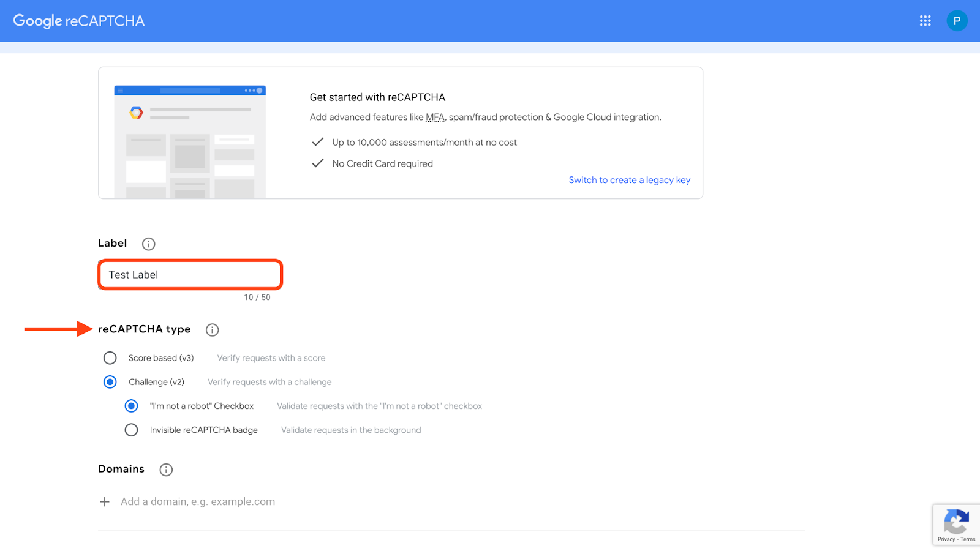Click the account avatar labeled P
Image resolution: width=980 pixels, height=554 pixels.
point(957,21)
